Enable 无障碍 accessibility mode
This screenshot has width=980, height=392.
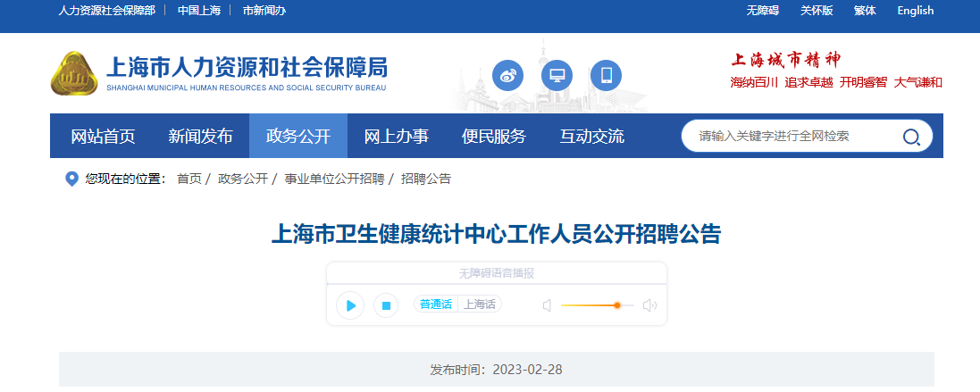pos(763,11)
